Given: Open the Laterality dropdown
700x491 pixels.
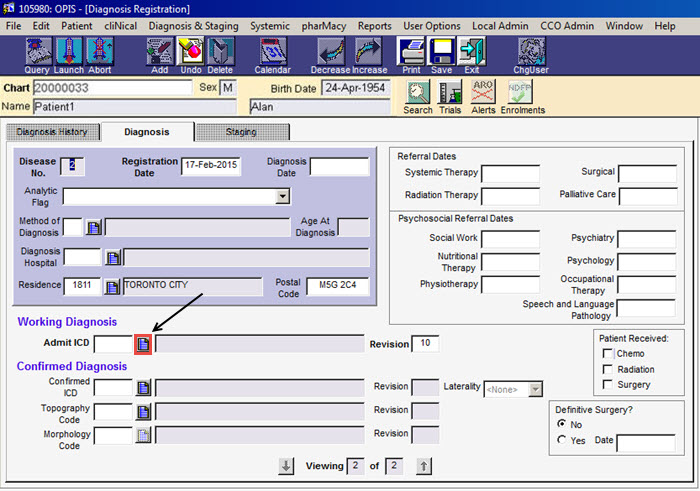Looking at the screenshot, I should 535,389.
